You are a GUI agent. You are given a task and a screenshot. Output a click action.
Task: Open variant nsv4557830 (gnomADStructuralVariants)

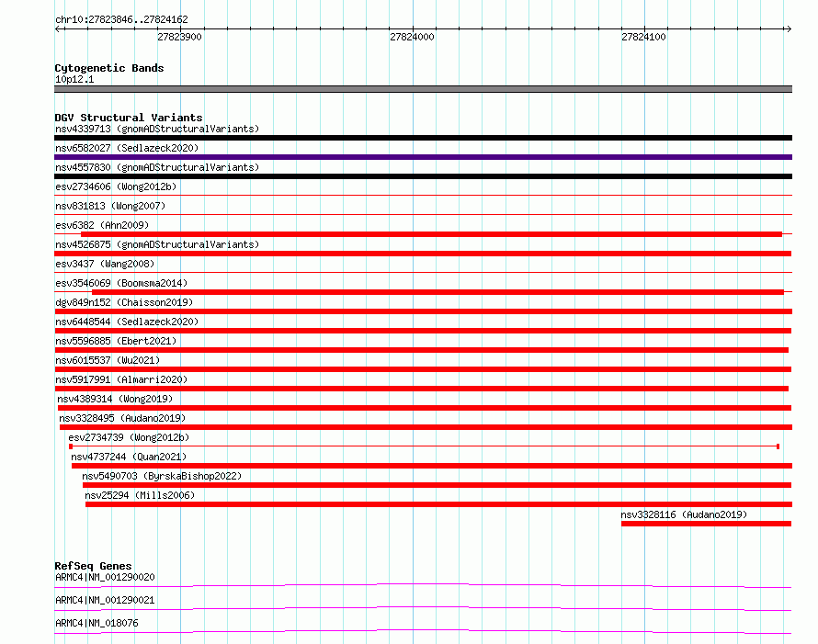(x=157, y=167)
